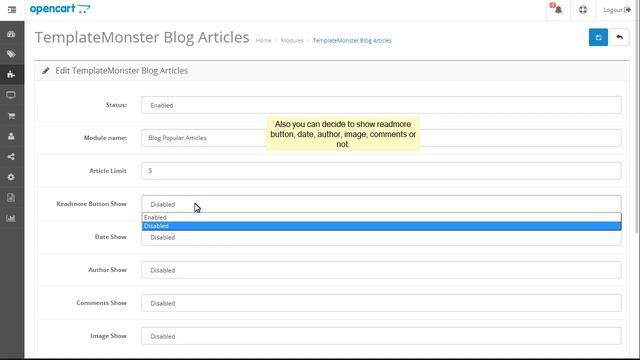
Task: Open the Design monitor sidebar icon
Action: [x=11, y=95]
